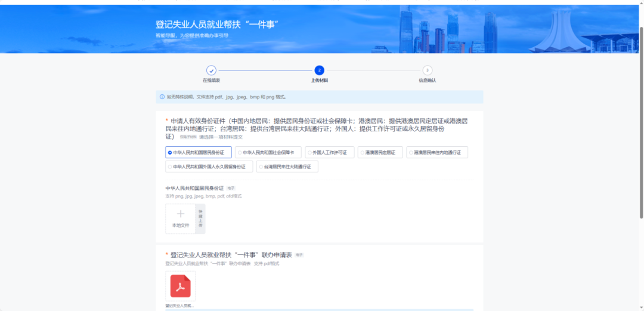This screenshot has width=644, height=311.
Task: Choose 港澳居民定居证 option
Action: [x=380, y=152]
